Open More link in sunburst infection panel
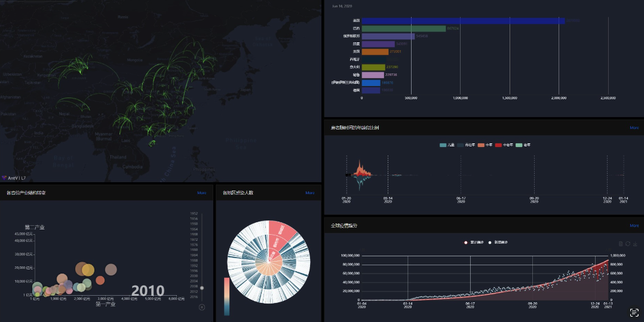Screen dimensions: 644x322 click(x=310, y=193)
